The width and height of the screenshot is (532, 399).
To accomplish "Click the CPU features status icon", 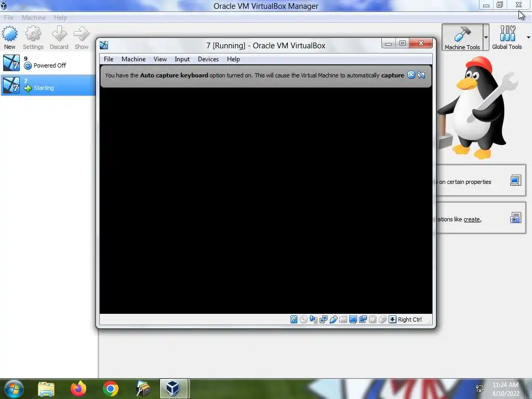I will pos(373,320).
